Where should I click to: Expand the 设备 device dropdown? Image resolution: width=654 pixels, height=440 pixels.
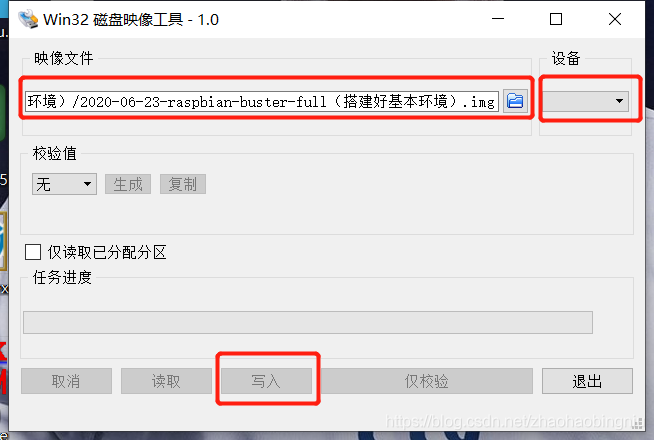pyautogui.click(x=585, y=101)
